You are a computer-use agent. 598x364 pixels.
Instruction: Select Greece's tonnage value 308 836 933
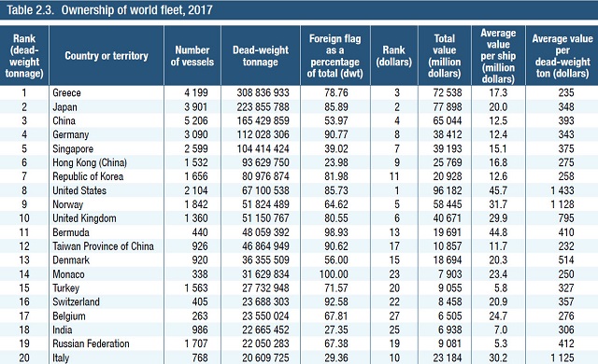tap(263, 93)
